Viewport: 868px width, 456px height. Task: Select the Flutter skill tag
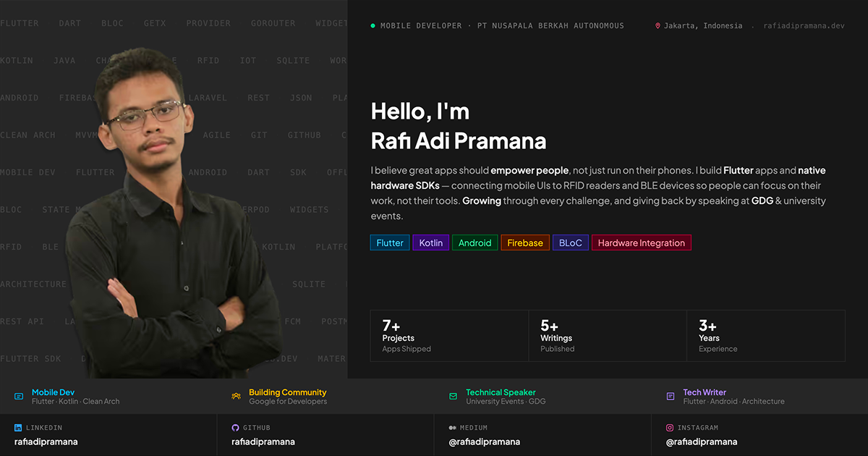390,242
